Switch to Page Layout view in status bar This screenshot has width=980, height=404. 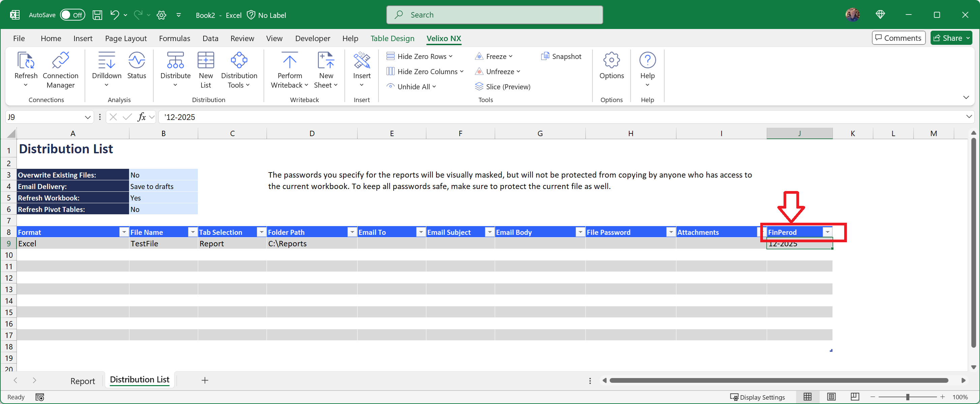click(831, 397)
